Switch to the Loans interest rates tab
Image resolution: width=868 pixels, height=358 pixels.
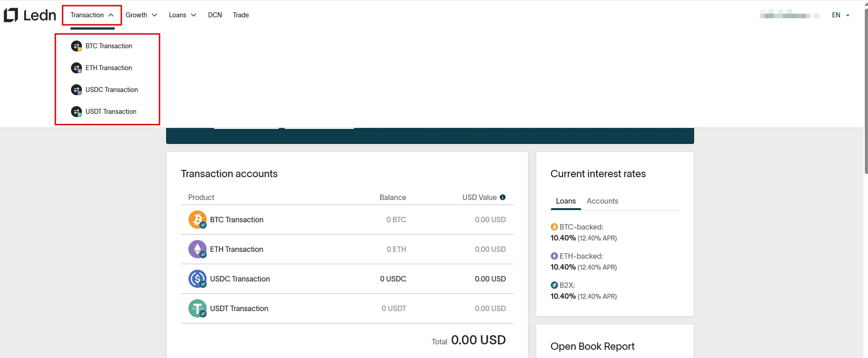tap(566, 201)
